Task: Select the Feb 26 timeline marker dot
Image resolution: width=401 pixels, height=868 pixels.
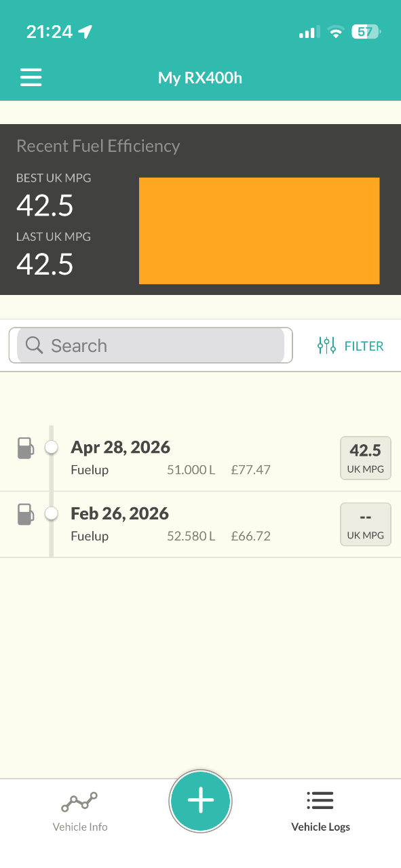Action: [x=51, y=514]
